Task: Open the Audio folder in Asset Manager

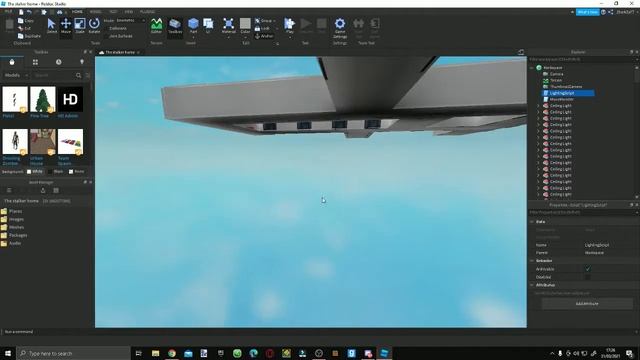Action: coord(11,243)
